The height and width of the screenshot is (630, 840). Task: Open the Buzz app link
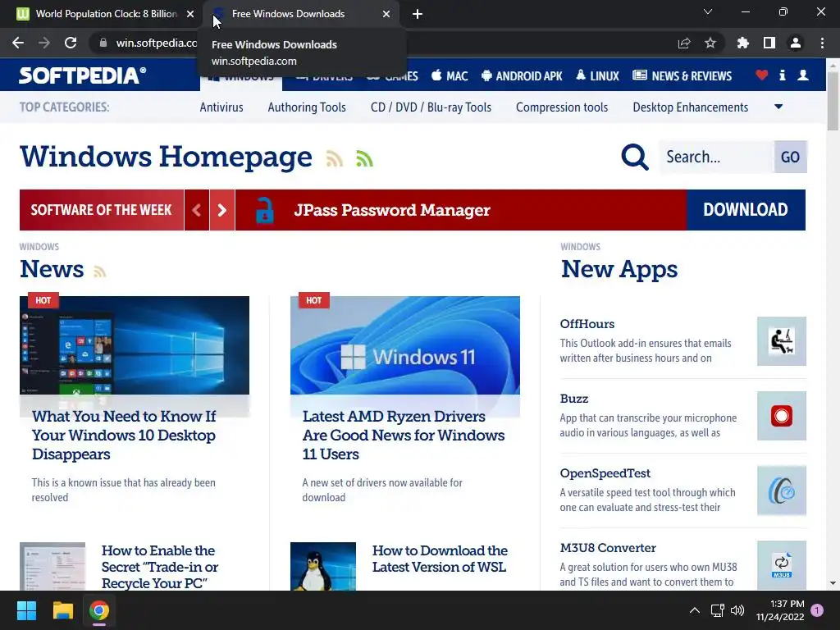point(573,399)
